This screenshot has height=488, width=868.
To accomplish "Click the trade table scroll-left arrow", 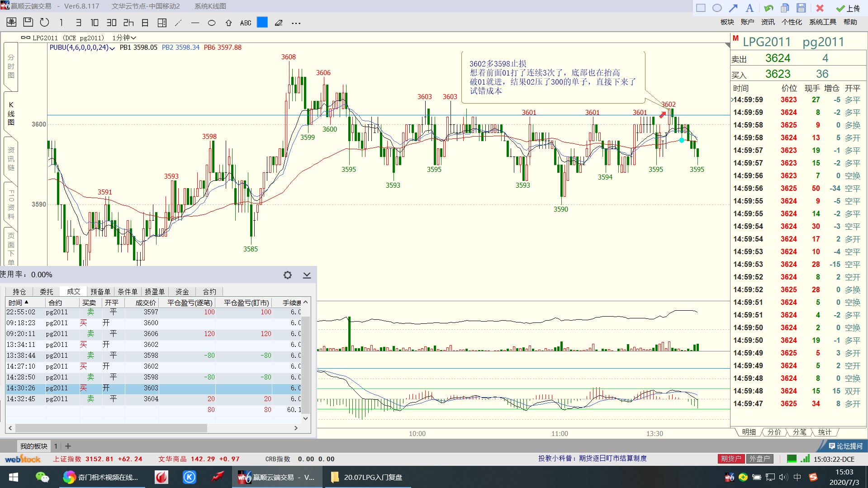I will (10, 428).
